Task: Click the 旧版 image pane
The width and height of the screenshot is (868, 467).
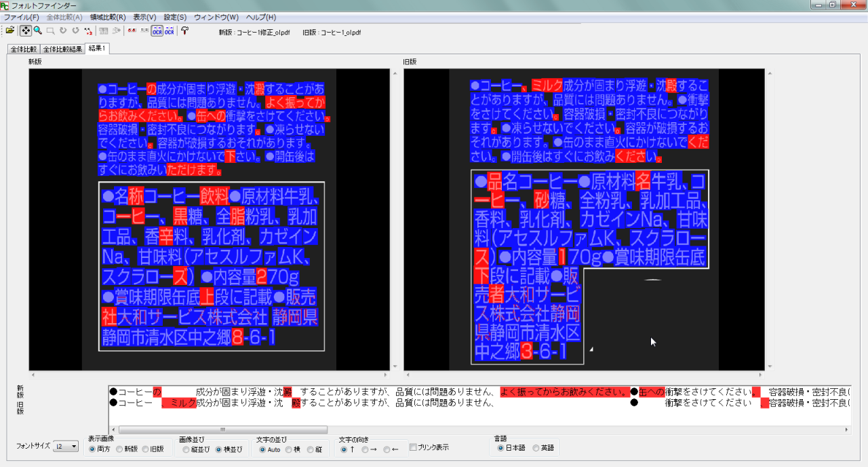Action: pyautogui.click(x=584, y=219)
